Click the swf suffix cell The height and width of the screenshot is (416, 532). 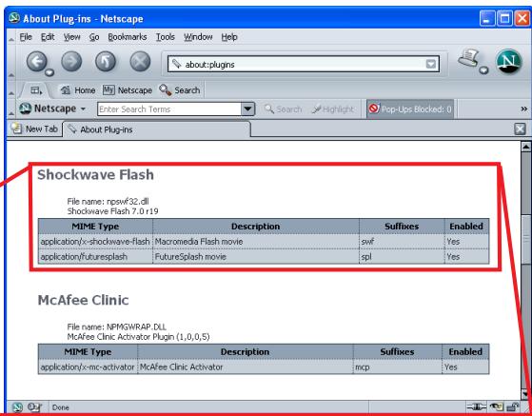pos(402,242)
